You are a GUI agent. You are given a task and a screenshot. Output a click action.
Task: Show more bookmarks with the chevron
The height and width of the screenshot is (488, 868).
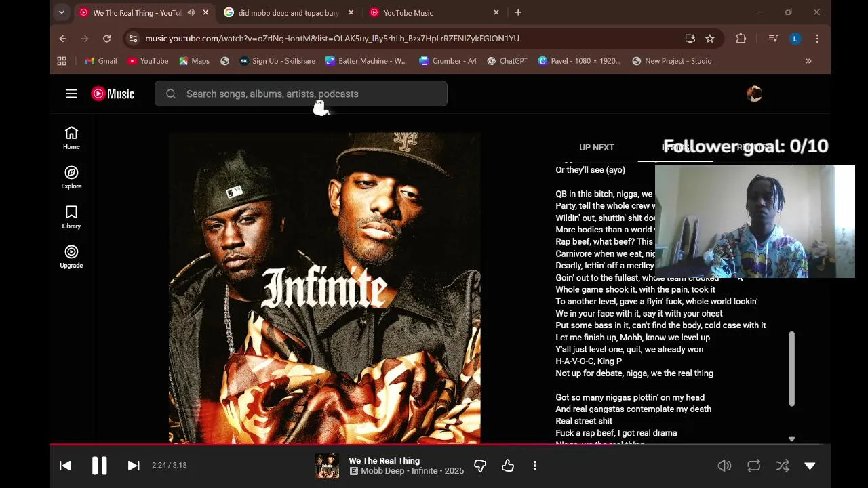point(808,61)
